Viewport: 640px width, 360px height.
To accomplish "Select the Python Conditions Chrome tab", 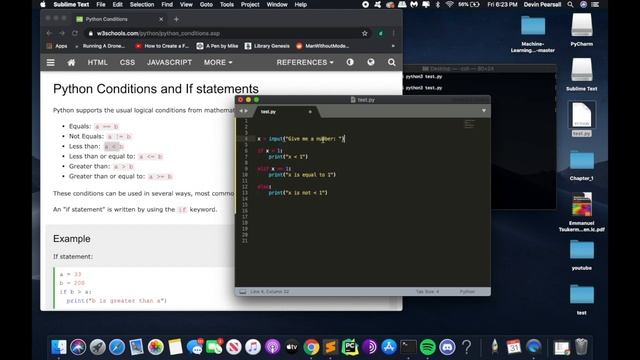I will (119, 19).
